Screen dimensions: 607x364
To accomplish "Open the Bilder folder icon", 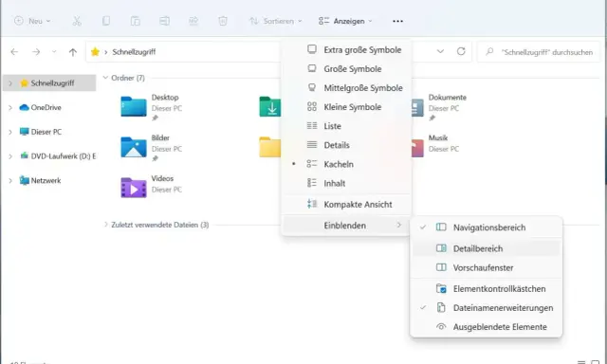I will pyautogui.click(x=134, y=147).
